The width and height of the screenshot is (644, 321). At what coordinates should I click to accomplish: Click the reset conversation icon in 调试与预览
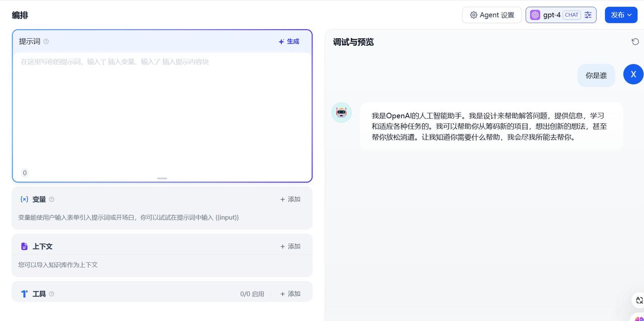pyautogui.click(x=635, y=42)
